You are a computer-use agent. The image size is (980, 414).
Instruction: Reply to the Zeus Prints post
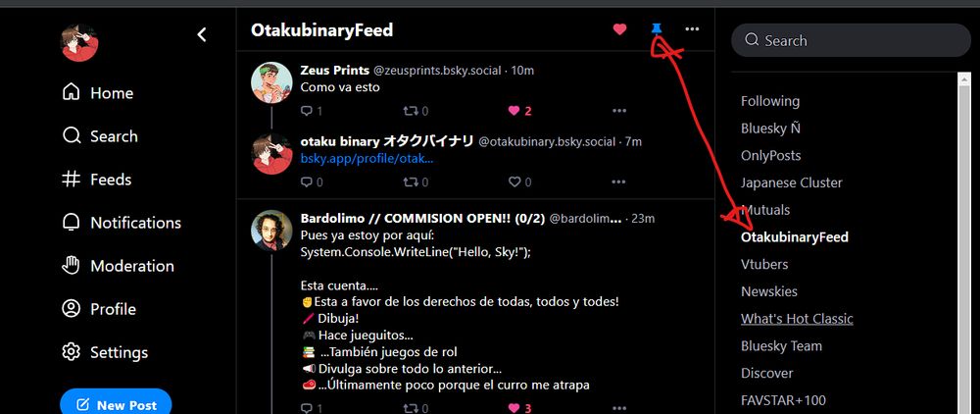[312, 111]
